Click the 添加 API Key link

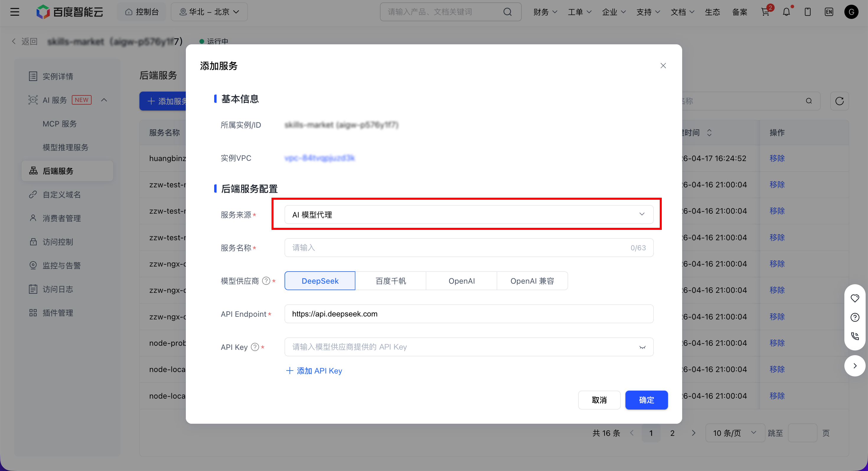(314, 371)
